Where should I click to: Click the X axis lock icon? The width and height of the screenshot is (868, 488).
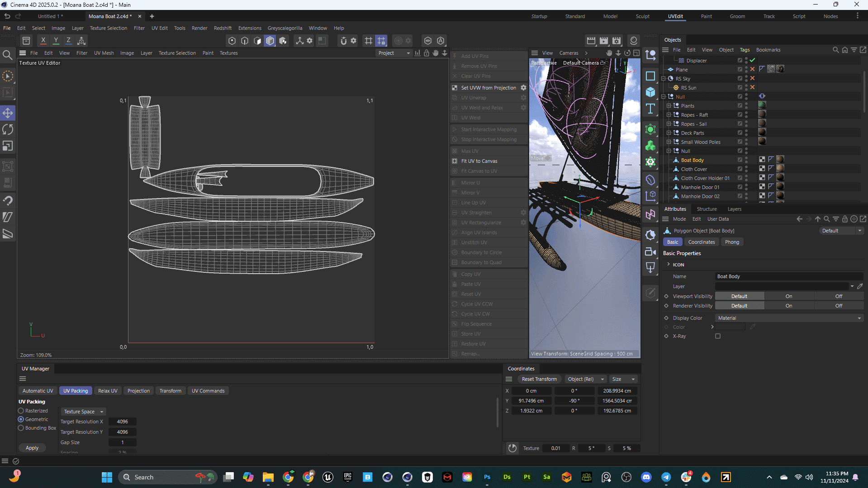tap(43, 41)
